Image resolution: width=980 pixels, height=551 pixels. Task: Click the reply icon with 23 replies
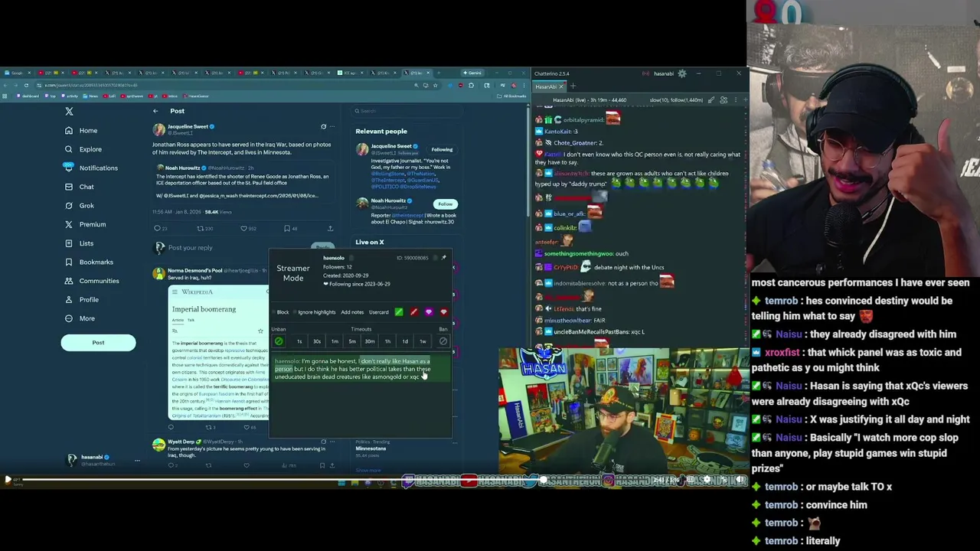coord(160,228)
